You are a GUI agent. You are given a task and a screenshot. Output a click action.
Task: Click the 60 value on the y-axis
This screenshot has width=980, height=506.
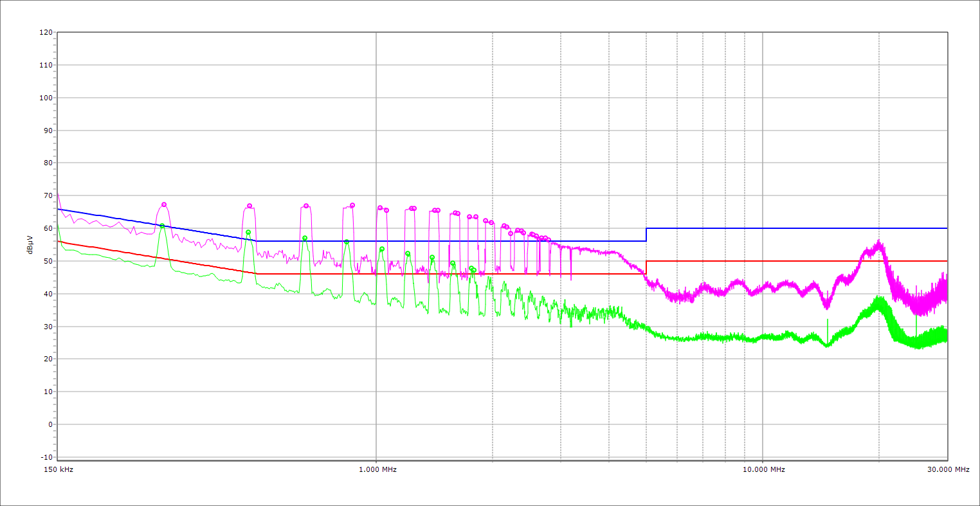click(48, 228)
